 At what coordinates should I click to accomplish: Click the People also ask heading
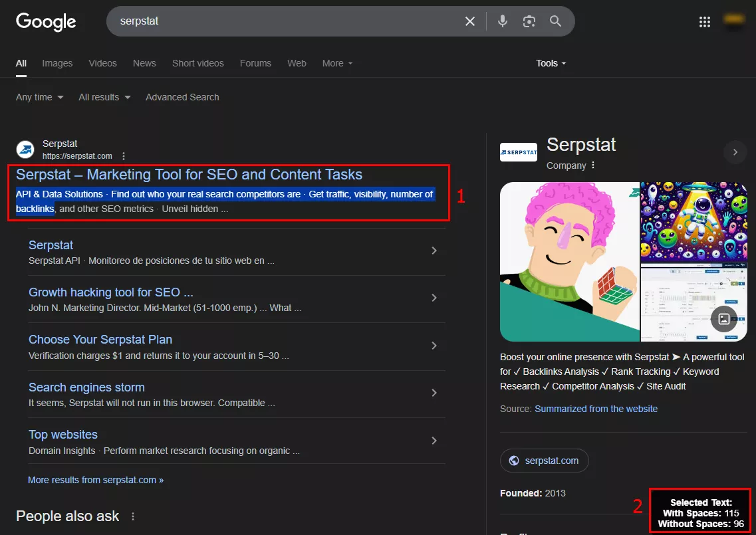pyautogui.click(x=68, y=516)
